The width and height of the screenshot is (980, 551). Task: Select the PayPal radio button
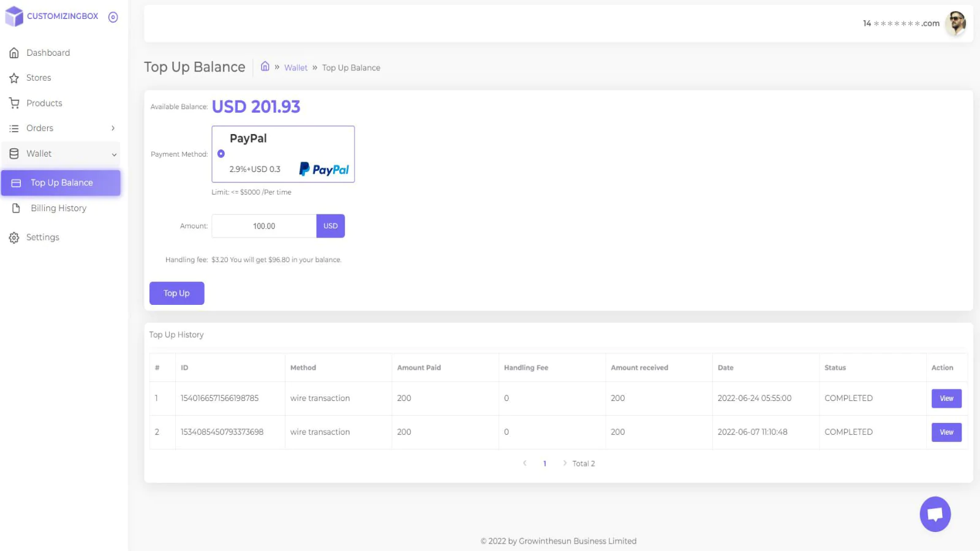point(221,154)
